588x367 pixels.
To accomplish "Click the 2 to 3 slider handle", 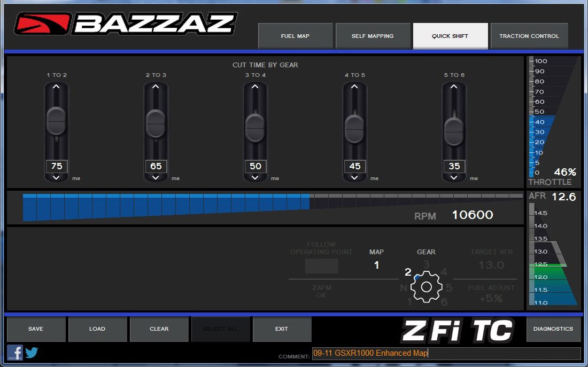I will 156,124.
